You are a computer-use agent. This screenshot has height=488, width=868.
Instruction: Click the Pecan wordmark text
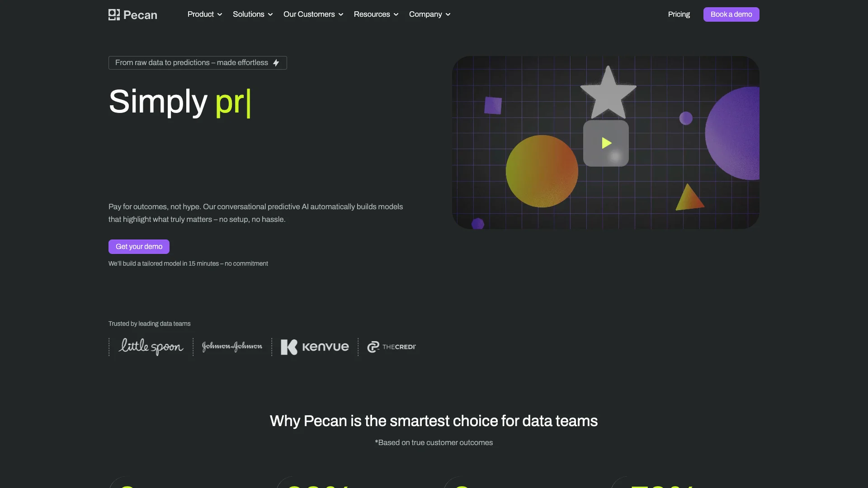(x=140, y=15)
